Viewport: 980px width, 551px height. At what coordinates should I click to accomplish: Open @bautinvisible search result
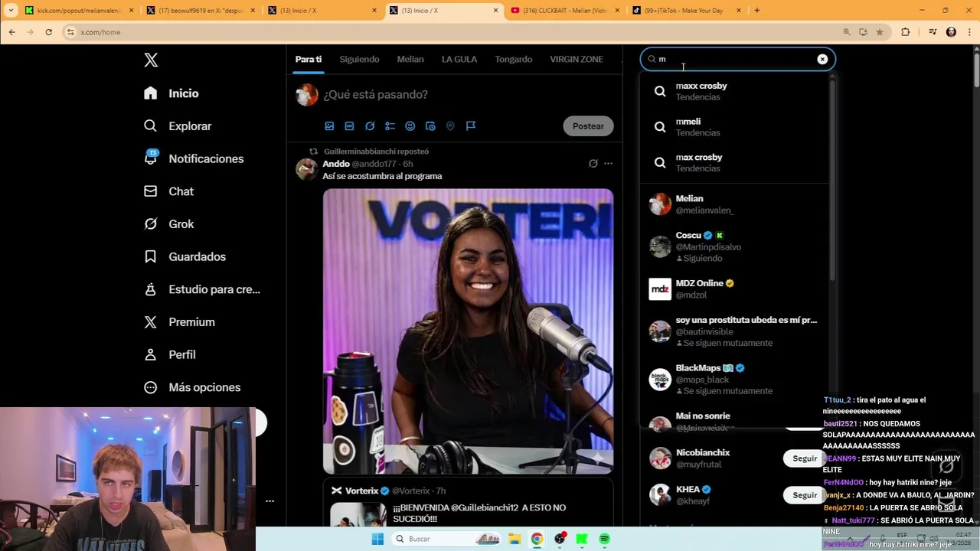tap(735, 331)
